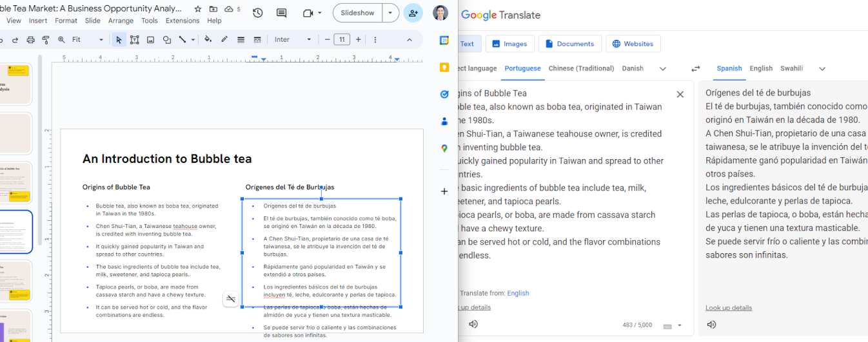Click the text fitting options icon on slide
868x342 pixels.
[x=231, y=298]
